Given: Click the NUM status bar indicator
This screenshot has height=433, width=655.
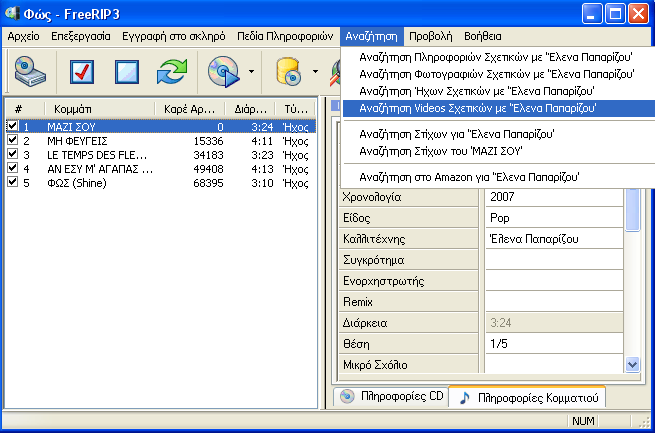Looking at the screenshot, I should click(x=583, y=421).
